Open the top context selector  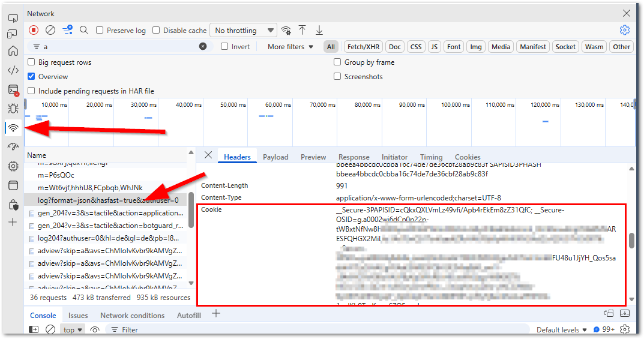(73, 329)
